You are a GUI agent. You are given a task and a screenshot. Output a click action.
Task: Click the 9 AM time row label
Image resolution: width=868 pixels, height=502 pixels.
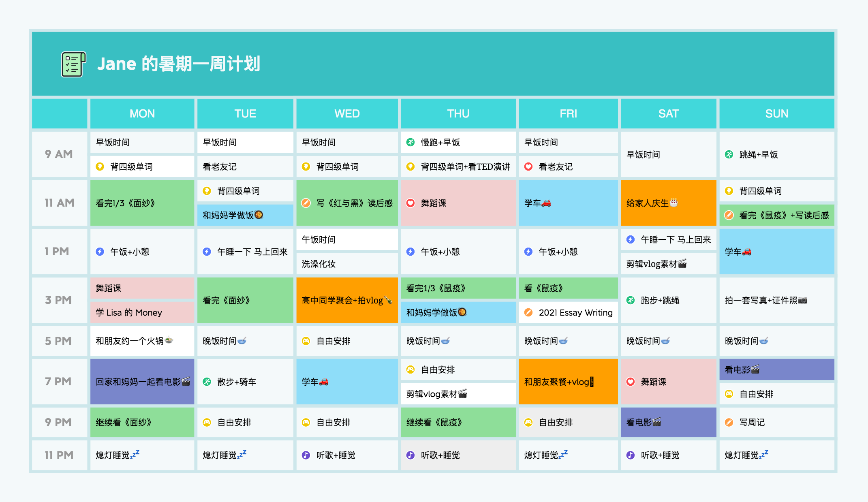[x=59, y=154]
